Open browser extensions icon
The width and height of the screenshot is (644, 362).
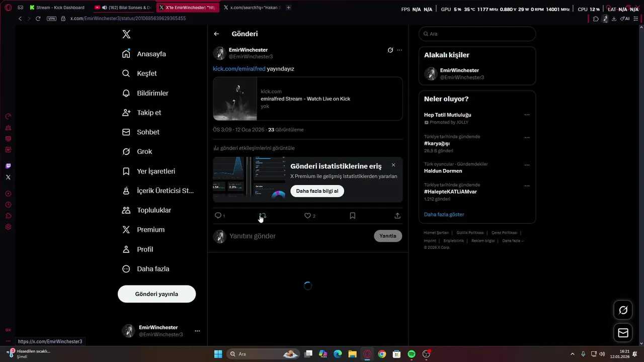(x=596, y=19)
